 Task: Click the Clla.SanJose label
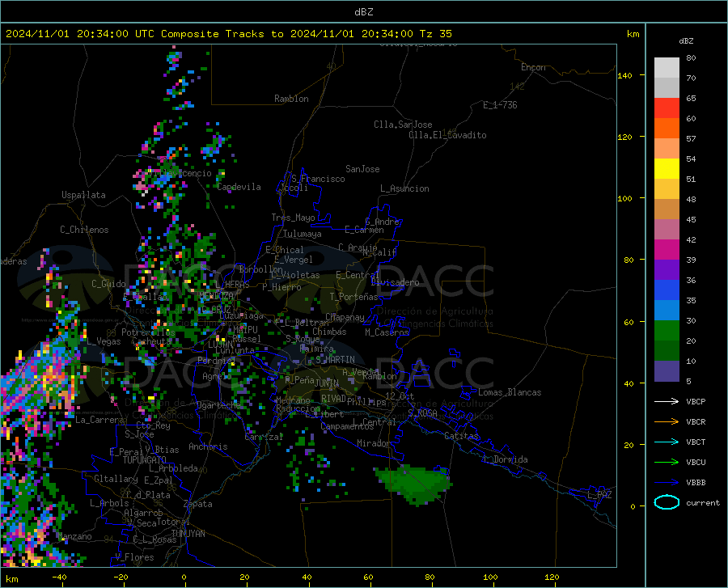click(x=403, y=125)
